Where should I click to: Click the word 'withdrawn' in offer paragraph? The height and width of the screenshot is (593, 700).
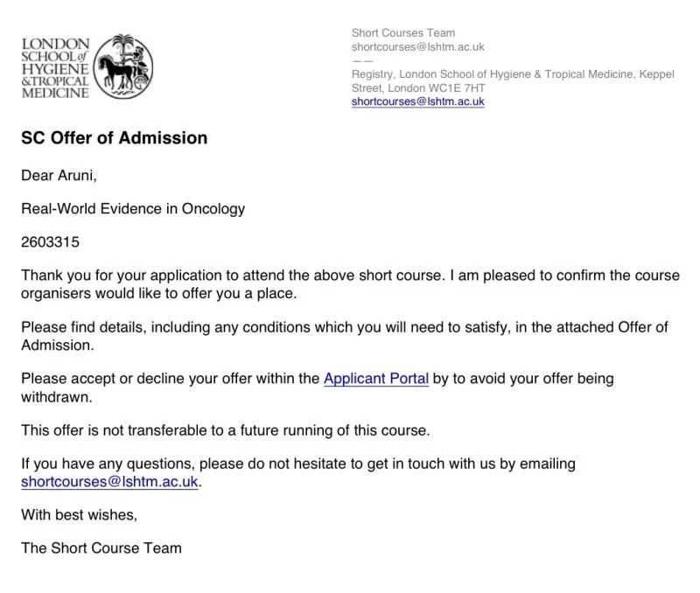coord(56,397)
